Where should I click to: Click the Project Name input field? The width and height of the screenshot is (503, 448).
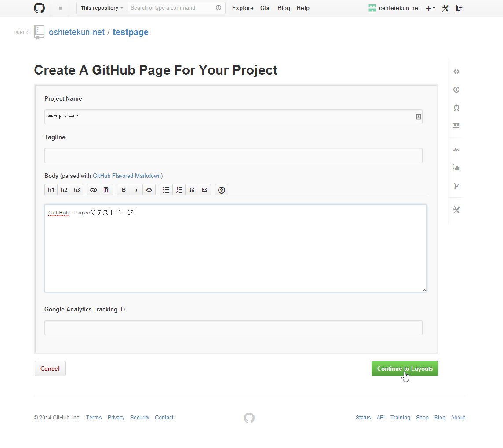[x=233, y=117]
